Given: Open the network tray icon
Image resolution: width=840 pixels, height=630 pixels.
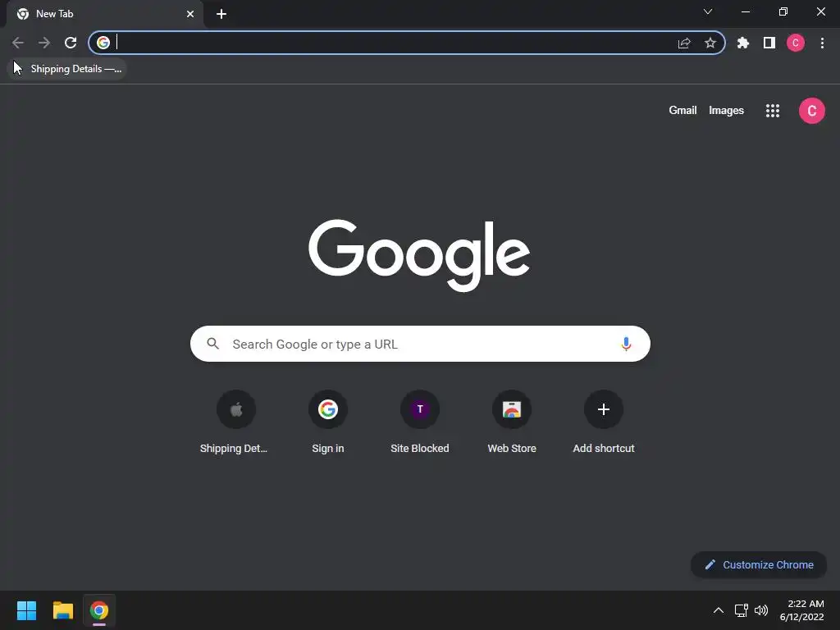Looking at the screenshot, I should click(x=742, y=610).
